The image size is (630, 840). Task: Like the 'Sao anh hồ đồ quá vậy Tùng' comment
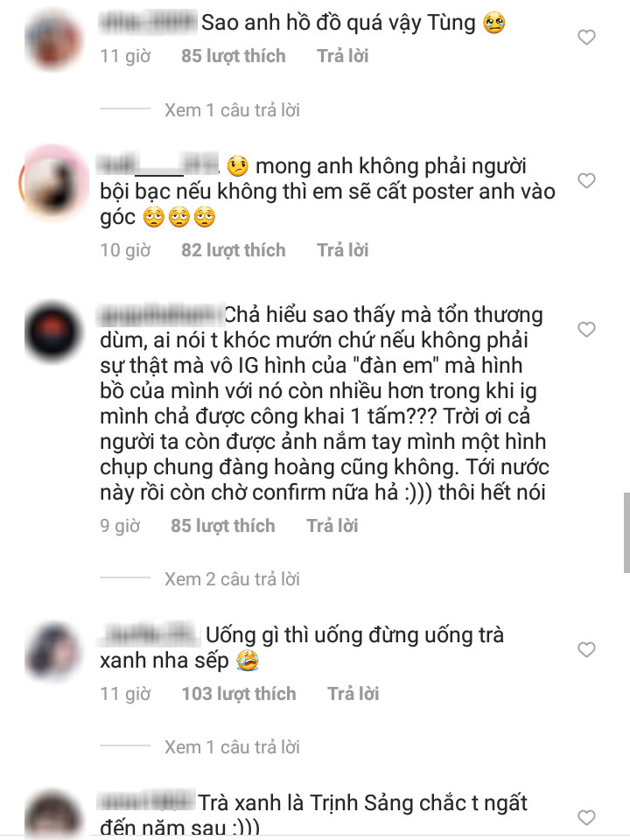(x=586, y=38)
